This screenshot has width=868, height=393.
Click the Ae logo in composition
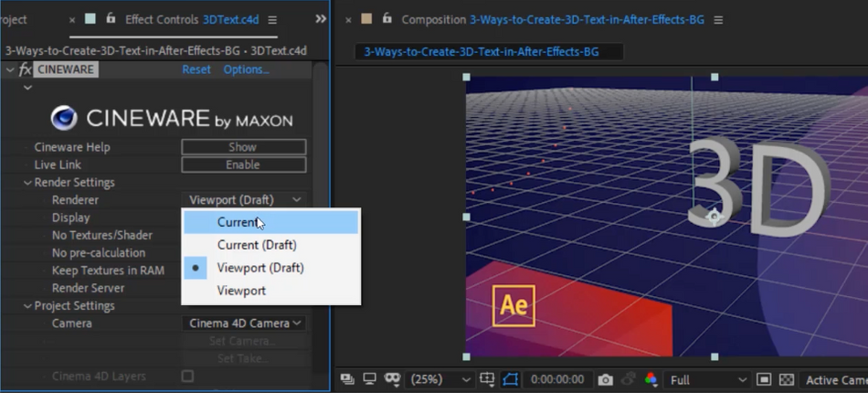(513, 305)
